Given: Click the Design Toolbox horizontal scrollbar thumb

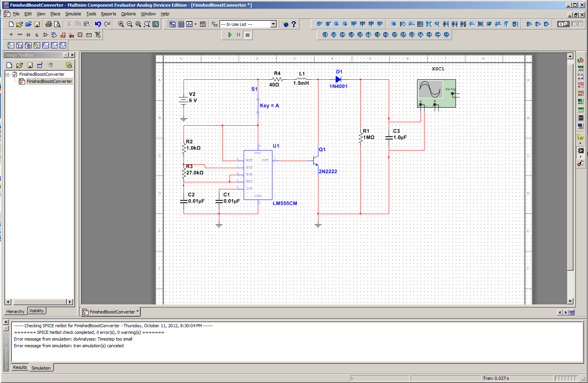Looking at the screenshot, I should [x=40, y=302].
